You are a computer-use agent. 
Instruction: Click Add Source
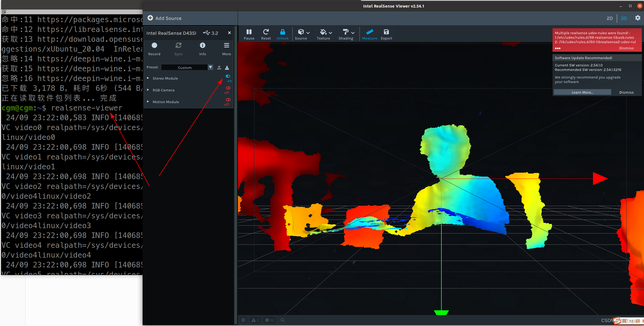[x=165, y=18]
